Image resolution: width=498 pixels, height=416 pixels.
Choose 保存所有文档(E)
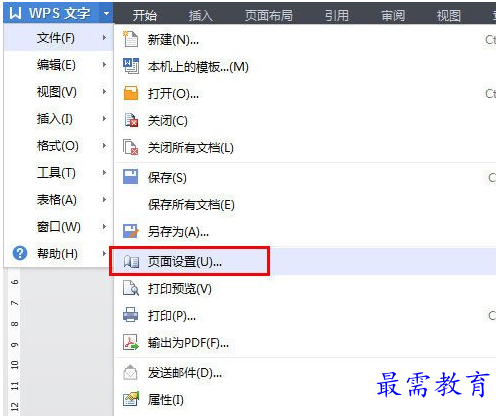305,204
